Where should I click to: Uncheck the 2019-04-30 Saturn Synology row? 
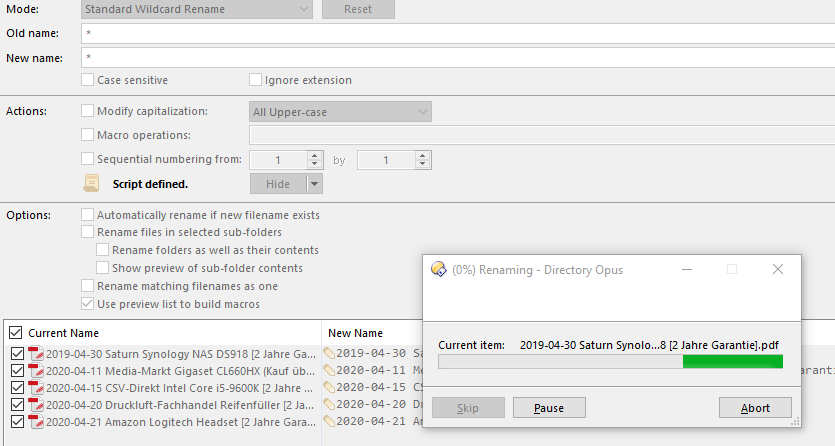(x=17, y=353)
